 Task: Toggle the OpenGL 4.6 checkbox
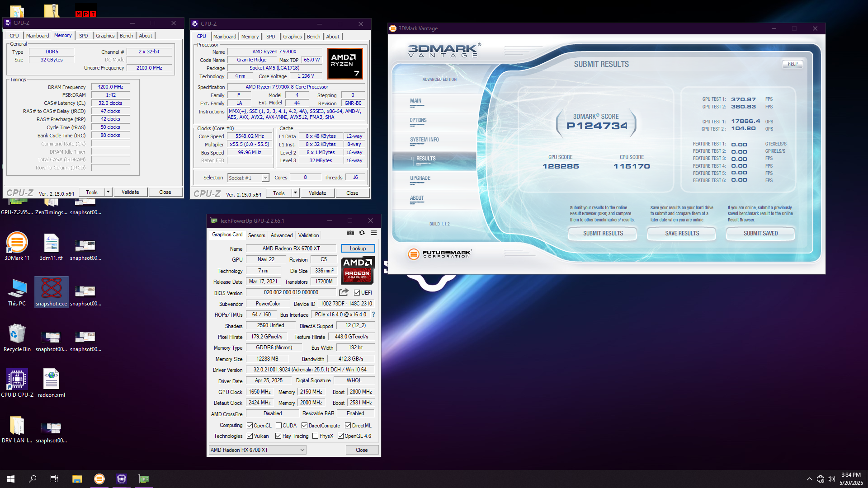click(341, 436)
